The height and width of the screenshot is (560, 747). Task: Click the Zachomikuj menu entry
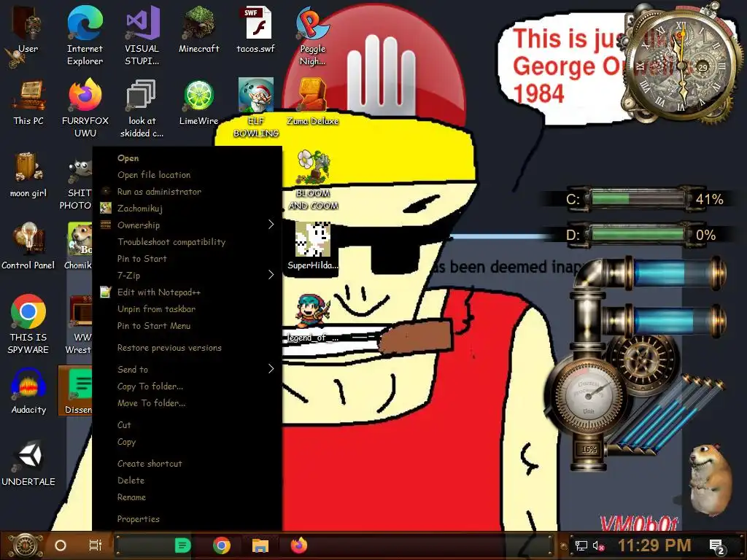pyautogui.click(x=187, y=208)
